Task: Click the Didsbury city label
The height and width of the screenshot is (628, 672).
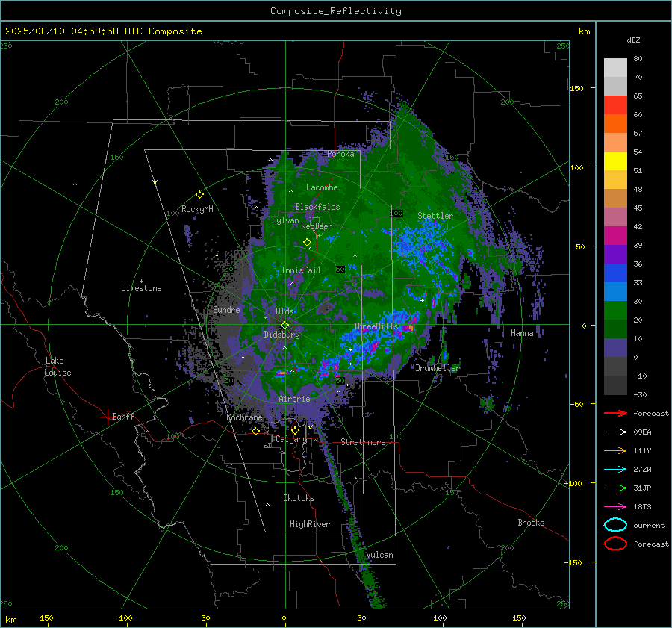Action: click(x=282, y=335)
